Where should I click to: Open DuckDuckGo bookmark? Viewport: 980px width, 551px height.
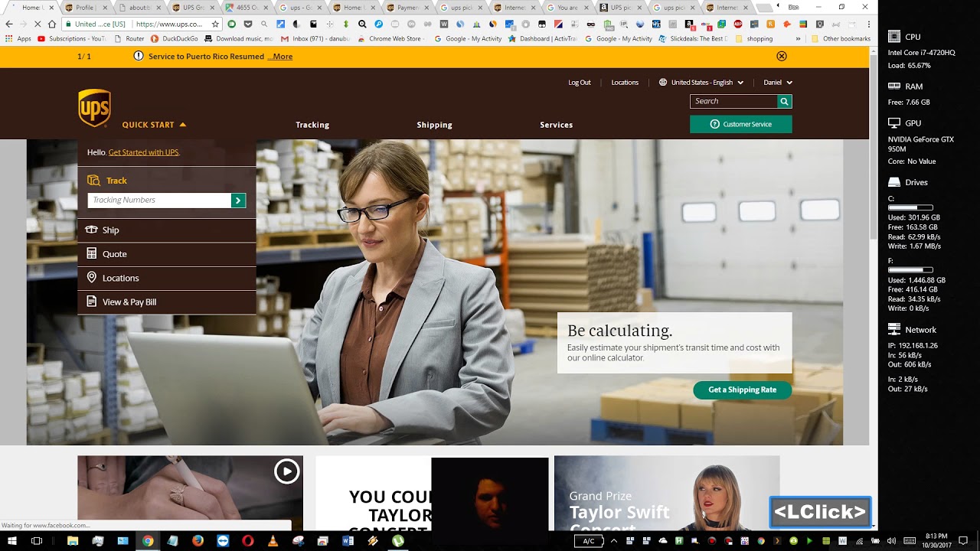174,38
